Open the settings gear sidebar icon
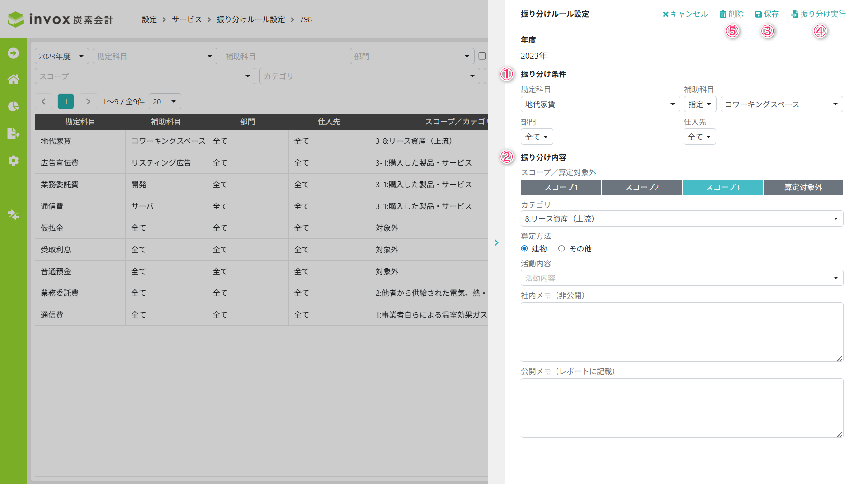Image resolution: width=868 pixels, height=484 pixels. (14, 161)
